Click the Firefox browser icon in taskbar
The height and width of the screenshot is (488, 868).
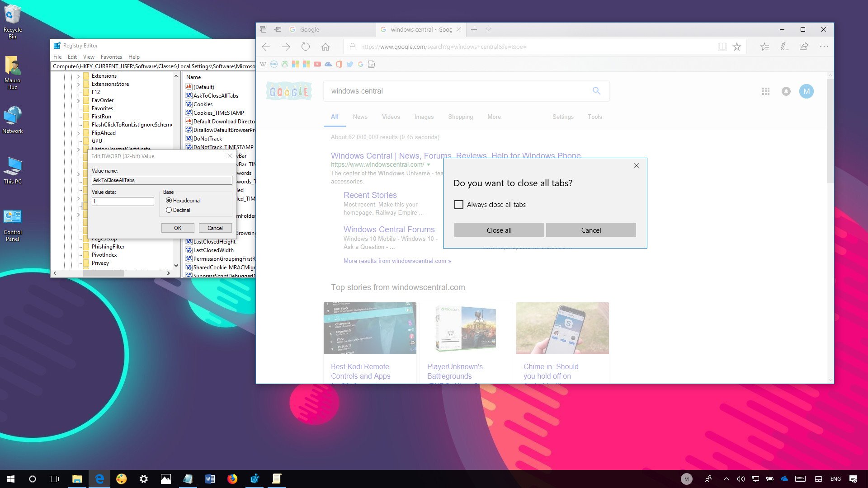pos(232,479)
